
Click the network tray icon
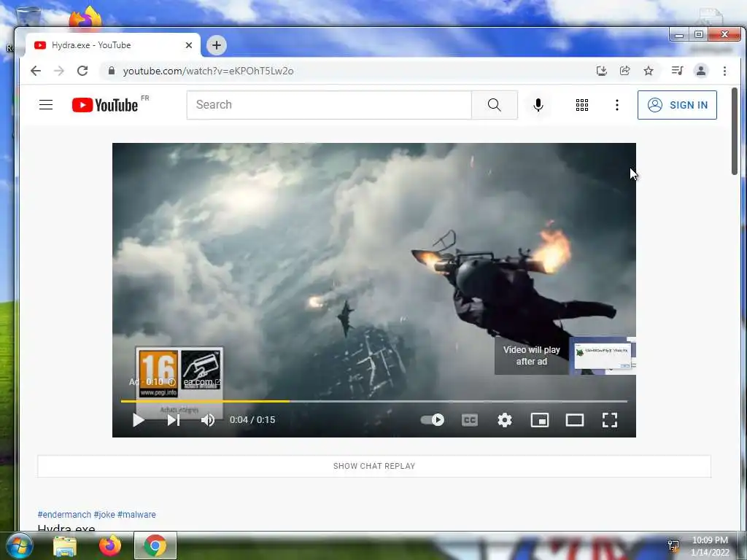(673, 545)
